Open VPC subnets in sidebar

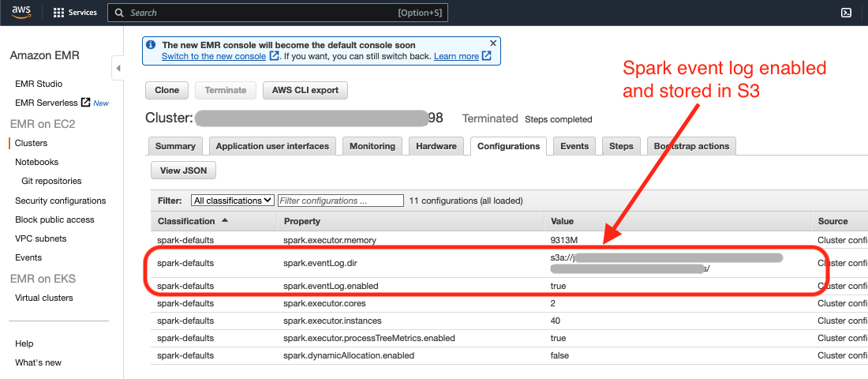coord(40,238)
